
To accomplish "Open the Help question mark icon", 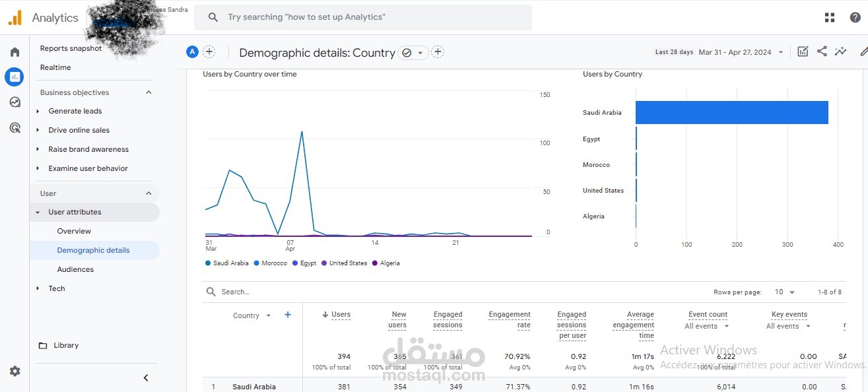I will pyautogui.click(x=855, y=18).
